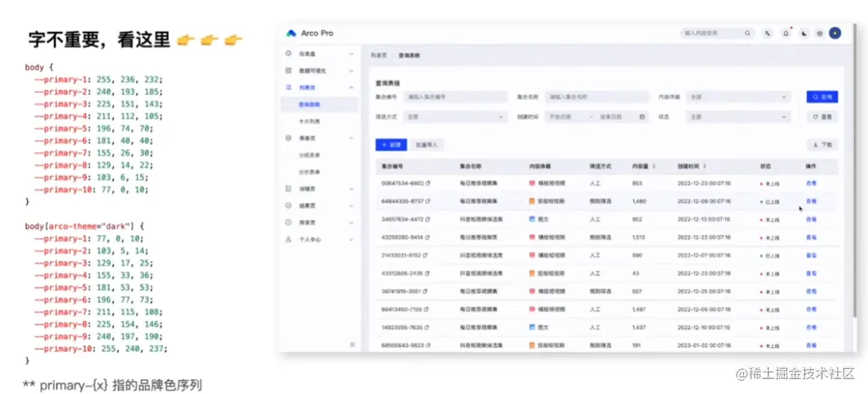
Task: Click the 仪表盘 dashboard sidebar icon
Action: click(x=288, y=54)
